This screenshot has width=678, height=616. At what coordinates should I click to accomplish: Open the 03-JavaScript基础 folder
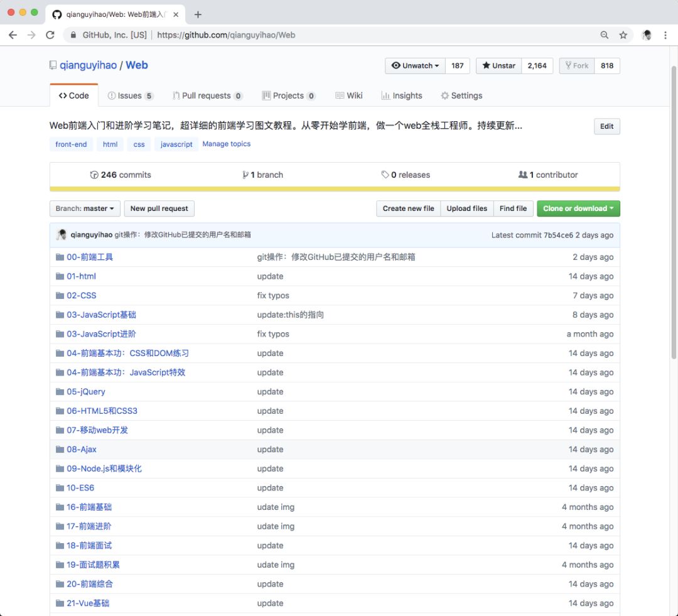coord(101,315)
